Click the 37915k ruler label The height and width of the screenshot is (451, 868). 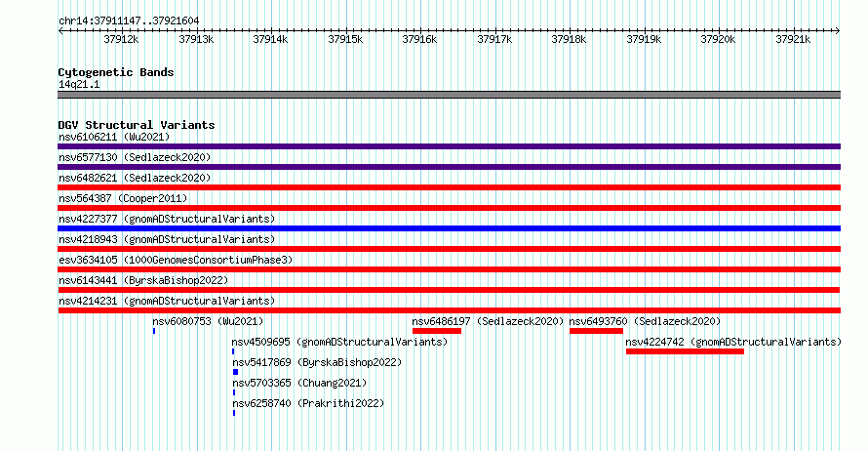point(345,39)
